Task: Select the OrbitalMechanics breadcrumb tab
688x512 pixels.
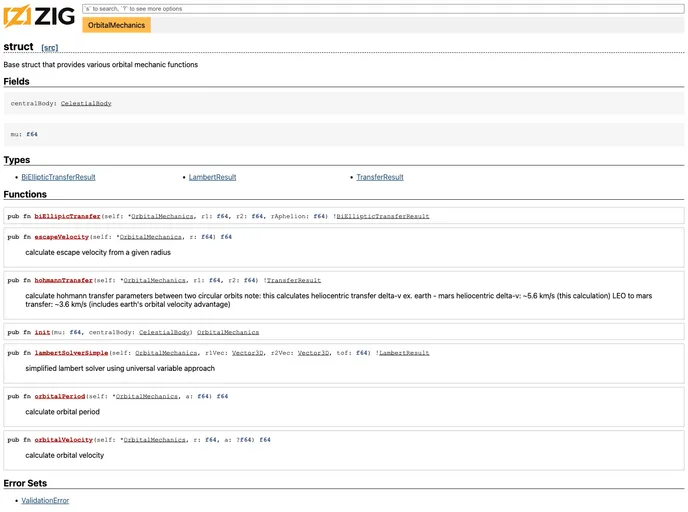Action: (x=116, y=25)
